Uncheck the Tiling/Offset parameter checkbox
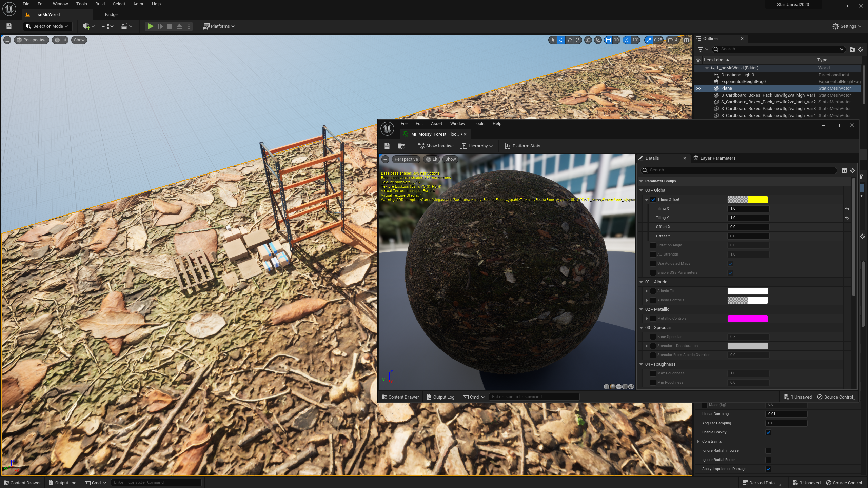Viewport: 868px width, 488px height. coord(653,200)
